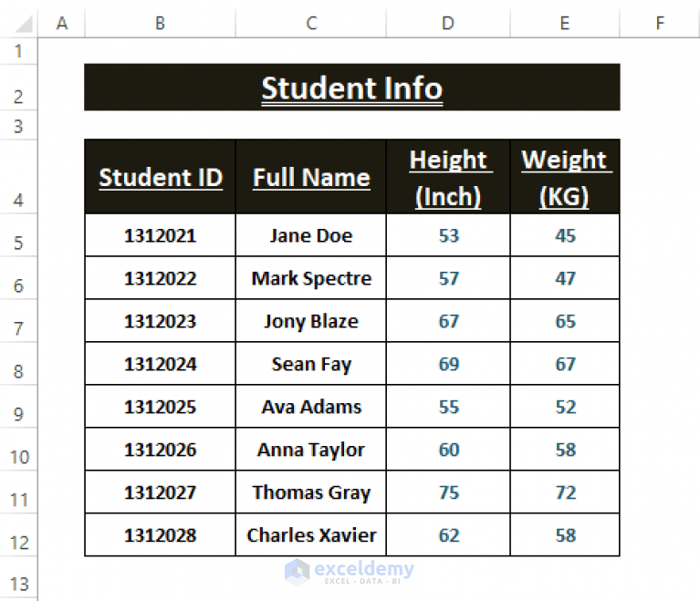
Task: Select the Mark Spectre name cell
Action: pyautogui.click(x=310, y=278)
